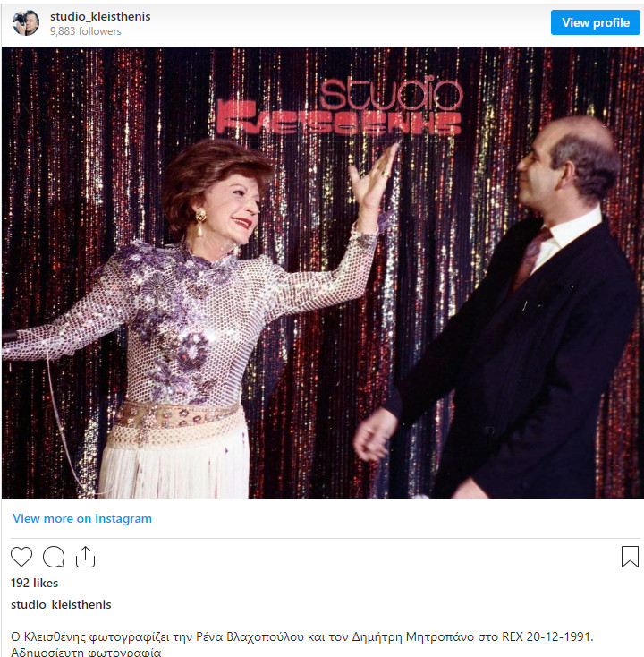644x657 pixels.
Task: Open the studio_kleisthenis username in the header
Action: (x=100, y=17)
